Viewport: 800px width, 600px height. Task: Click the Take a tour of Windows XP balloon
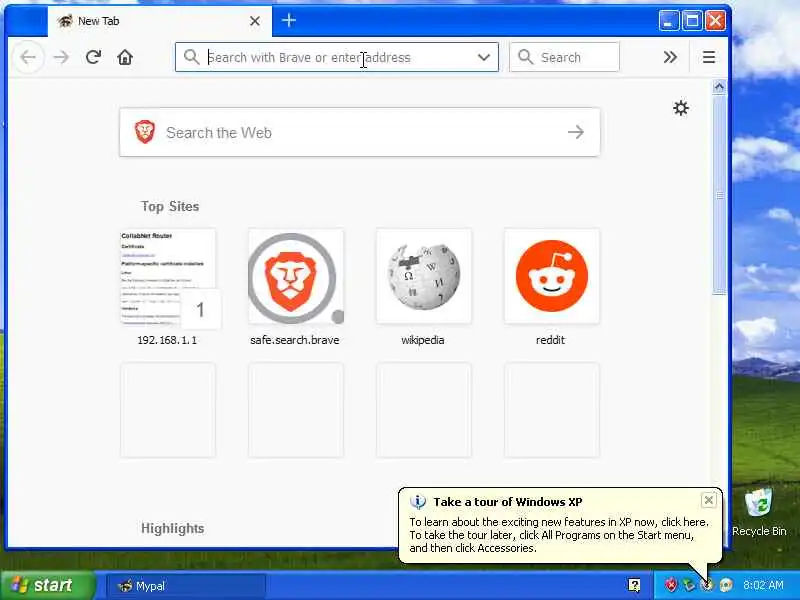click(560, 524)
